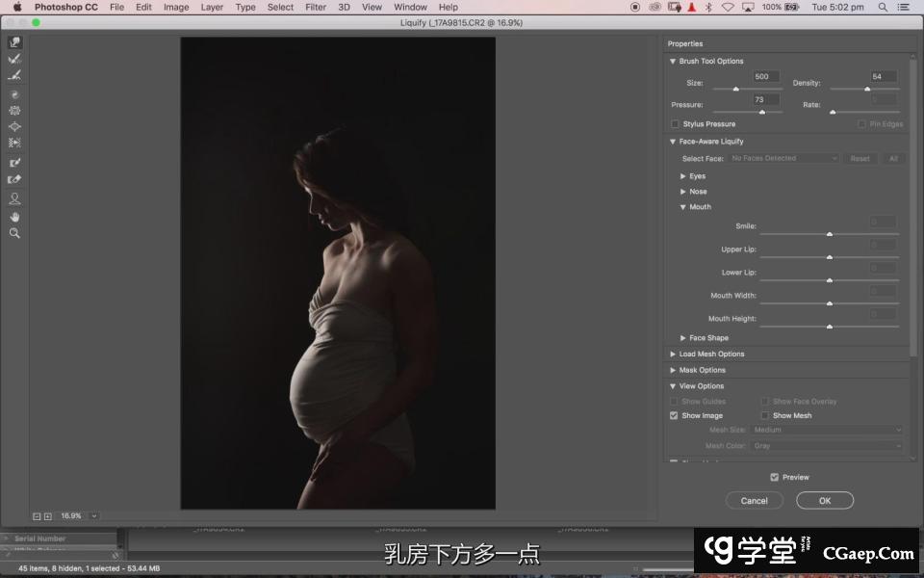Switch to the Face tool
This screenshot has height=578, width=924.
point(14,198)
